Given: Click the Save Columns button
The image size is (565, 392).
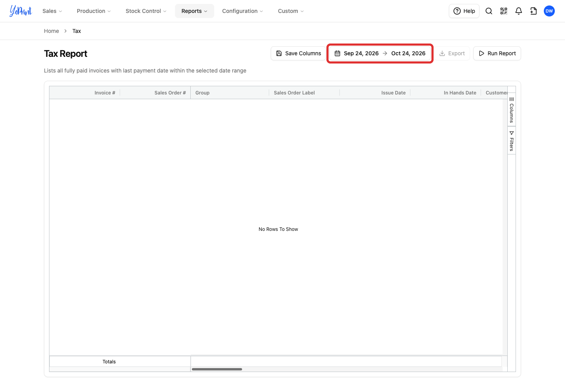Looking at the screenshot, I should pos(299,53).
